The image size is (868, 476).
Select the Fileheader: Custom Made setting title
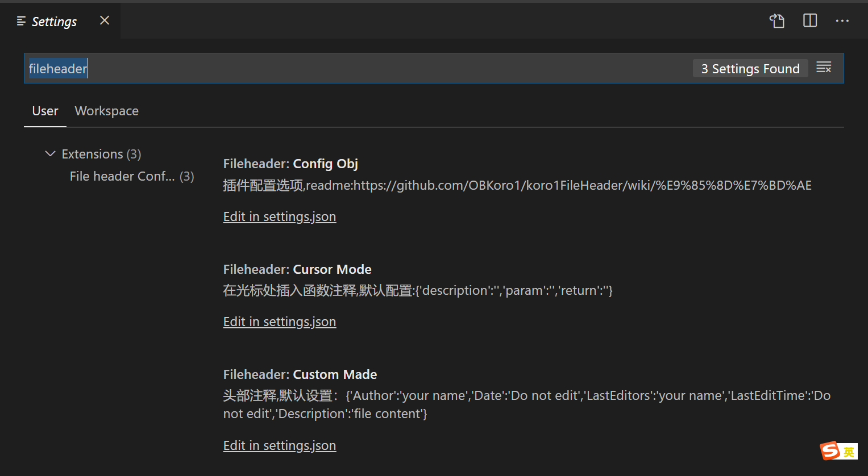tap(300, 374)
